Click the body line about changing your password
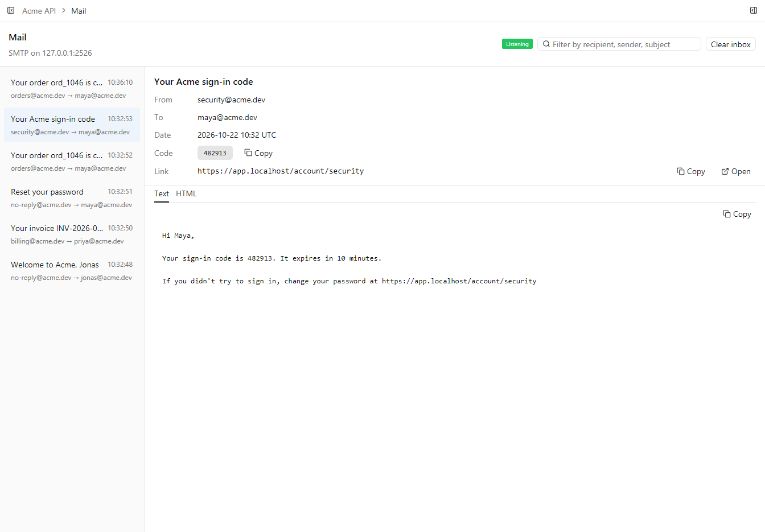Screen dimensions: 765x532 tap(349, 281)
